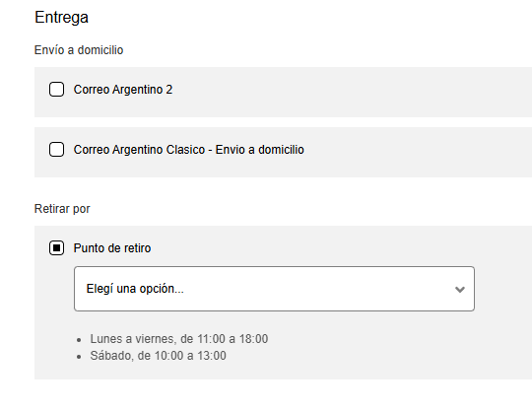Image resolution: width=532 pixels, height=411 pixels.
Task: Click the Lunes a viernes schedule text
Action: [179, 339]
